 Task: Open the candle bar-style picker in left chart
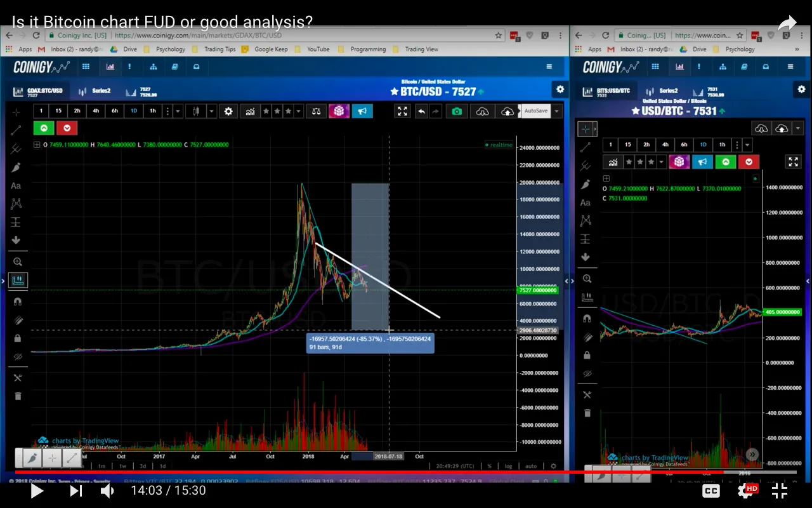click(x=197, y=111)
